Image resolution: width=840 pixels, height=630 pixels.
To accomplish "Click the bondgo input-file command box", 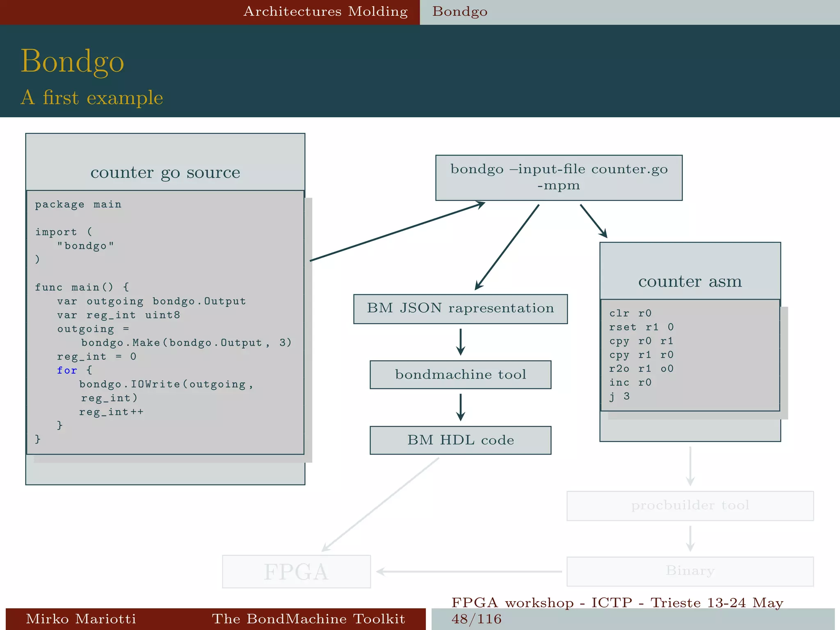I will (x=559, y=178).
